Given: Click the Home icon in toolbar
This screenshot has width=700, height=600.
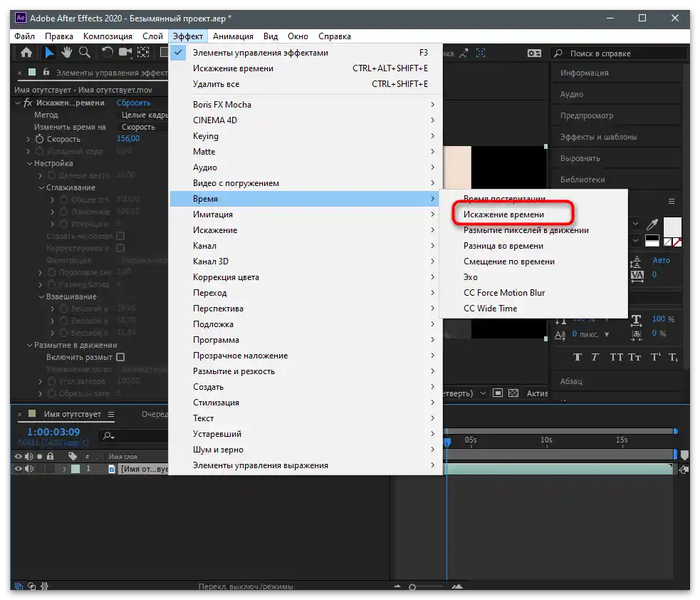Looking at the screenshot, I should pos(26,53).
